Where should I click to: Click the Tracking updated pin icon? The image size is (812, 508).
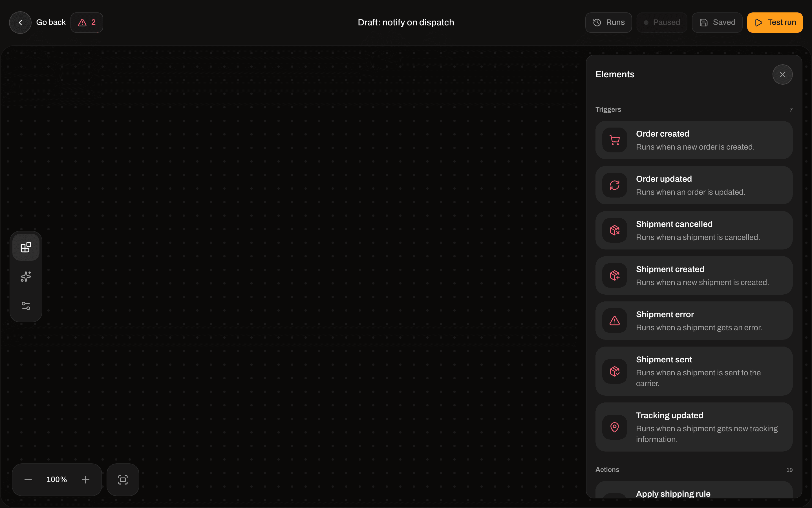pos(614,427)
